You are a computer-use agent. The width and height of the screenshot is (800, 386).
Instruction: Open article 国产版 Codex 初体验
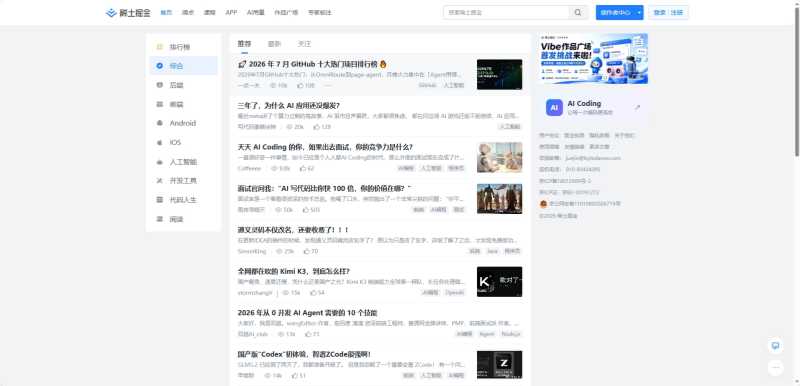[304, 354]
